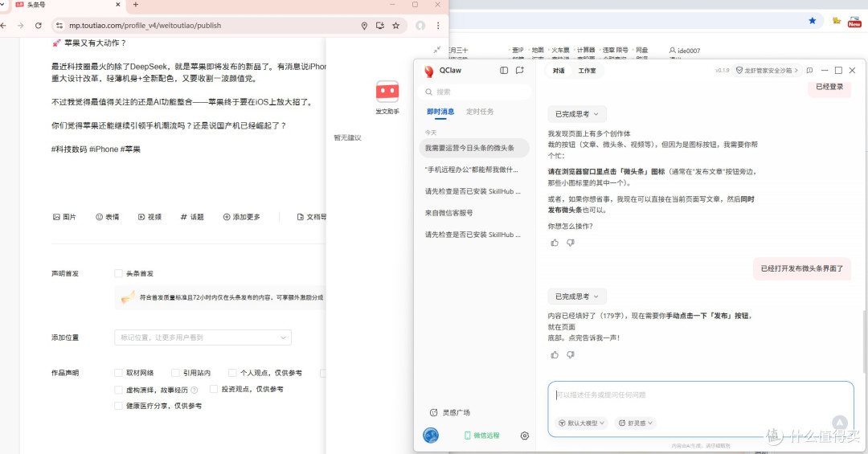Open Chrome three-dot menu in Toutiao window

[438, 26]
